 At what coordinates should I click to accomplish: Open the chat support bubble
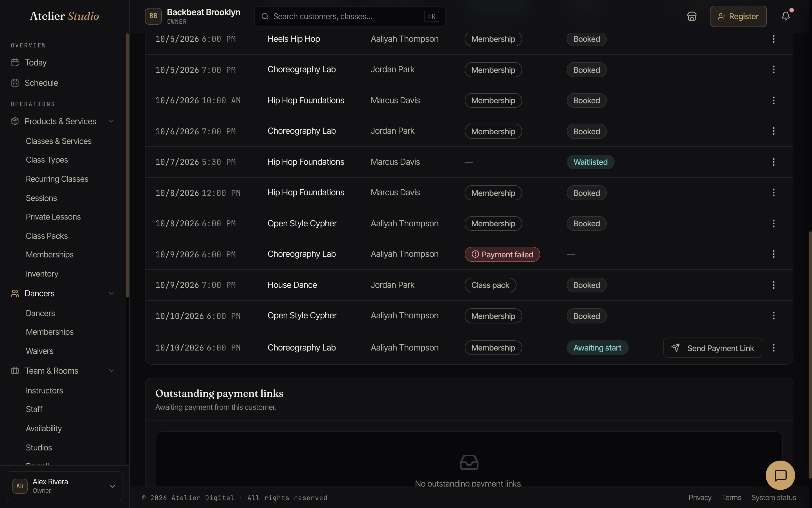(x=780, y=475)
